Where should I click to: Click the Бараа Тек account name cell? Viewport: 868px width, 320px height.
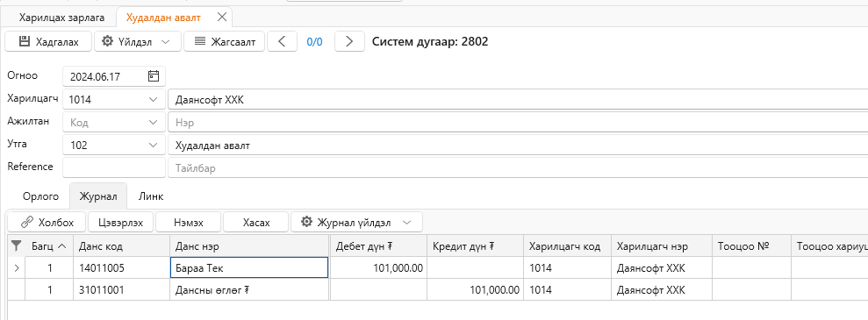pos(249,268)
